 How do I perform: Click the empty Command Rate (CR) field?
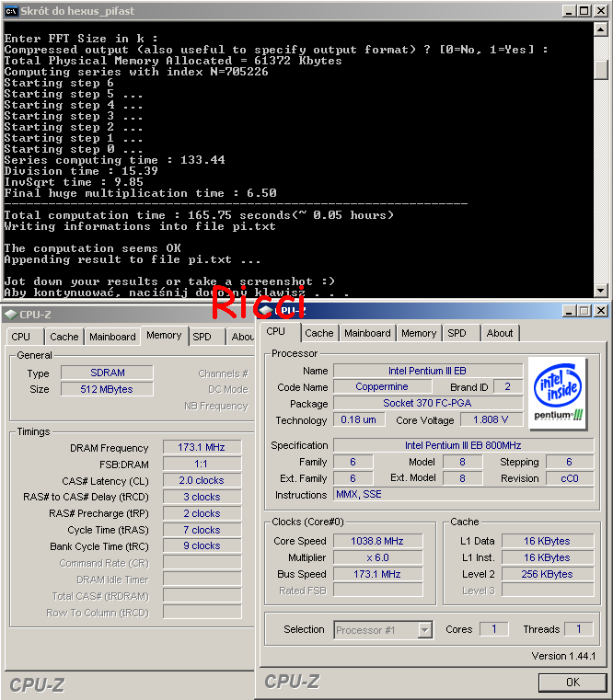(x=202, y=563)
